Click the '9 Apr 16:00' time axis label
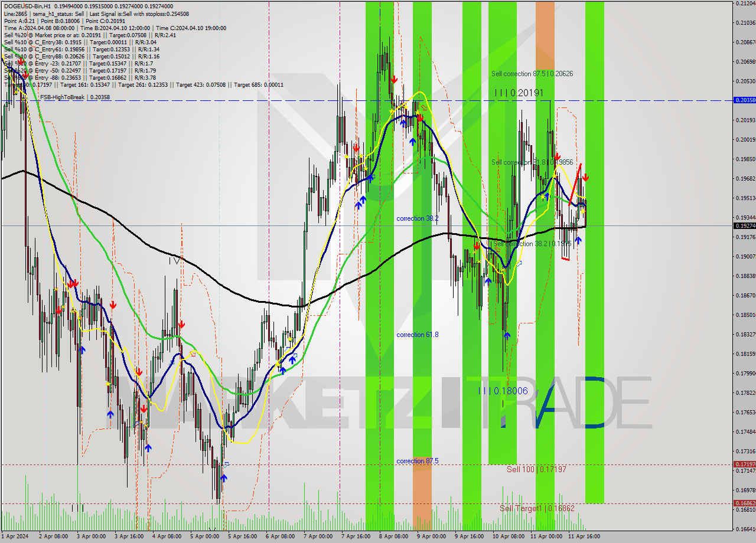Image resolution: width=756 pixels, height=543 pixels. click(470, 537)
